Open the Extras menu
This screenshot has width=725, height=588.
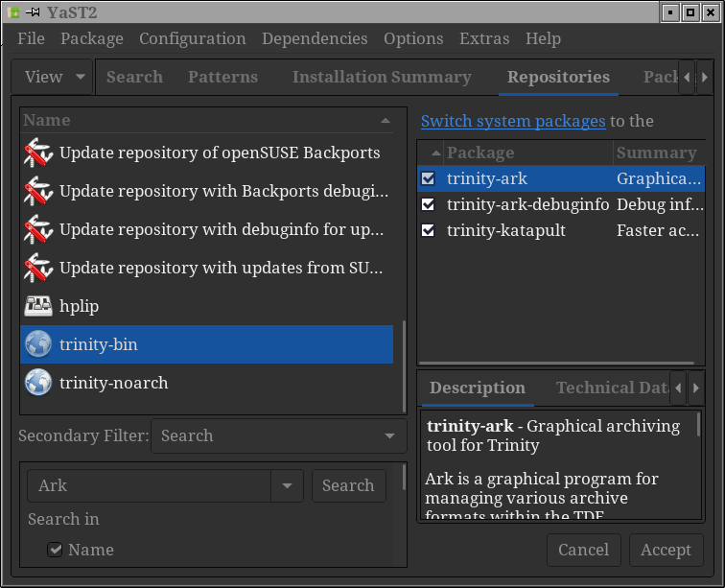tap(484, 38)
